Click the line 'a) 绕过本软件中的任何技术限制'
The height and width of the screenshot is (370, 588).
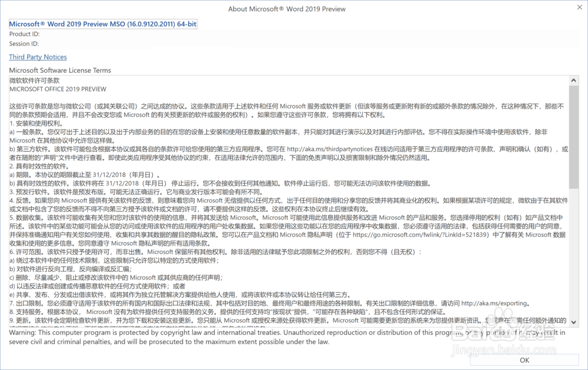pos(115,261)
